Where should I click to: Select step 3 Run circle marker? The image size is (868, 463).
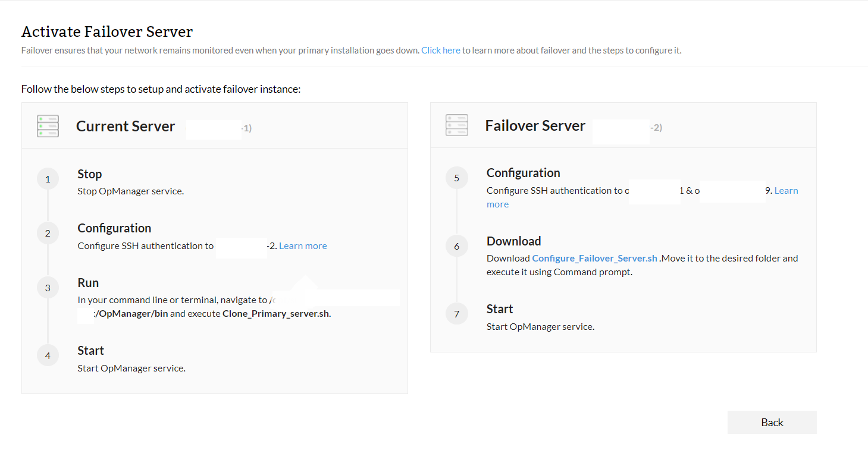pyautogui.click(x=48, y=288)
